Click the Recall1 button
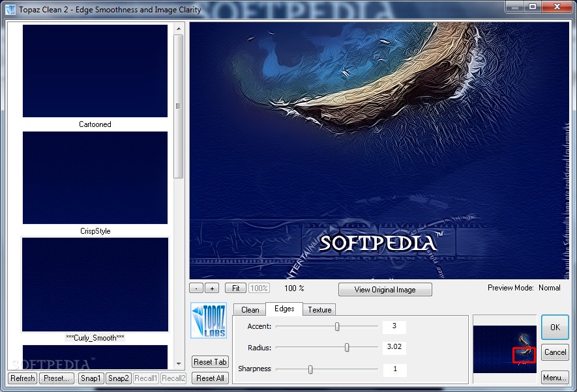Image resolution: width=577 pixels, height=392 pixels. (146, 378)
